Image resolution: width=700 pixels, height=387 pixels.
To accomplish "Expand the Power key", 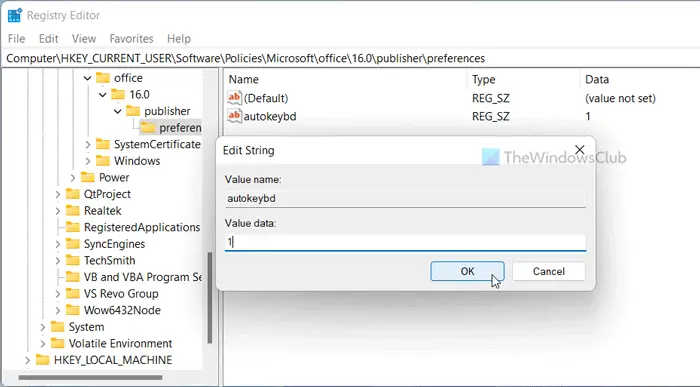I will pyautogui.click(x=73, y=178).
